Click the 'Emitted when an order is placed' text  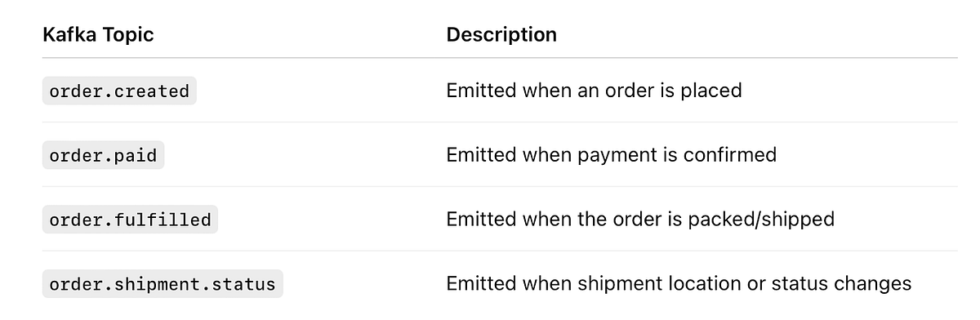[594, 91]
